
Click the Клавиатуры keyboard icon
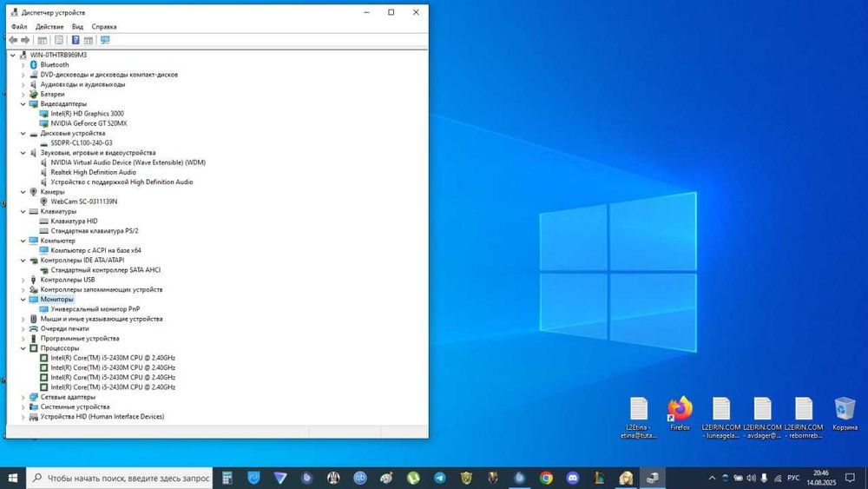point(33,212)
